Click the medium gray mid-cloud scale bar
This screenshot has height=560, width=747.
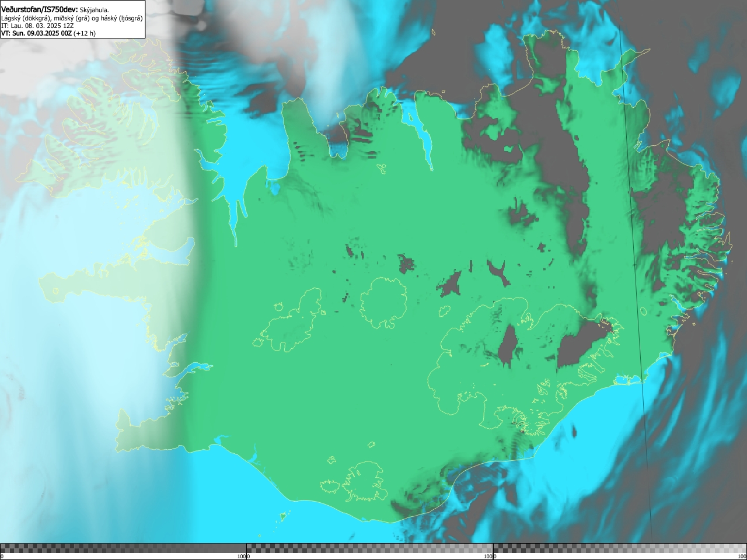(369, 548)
